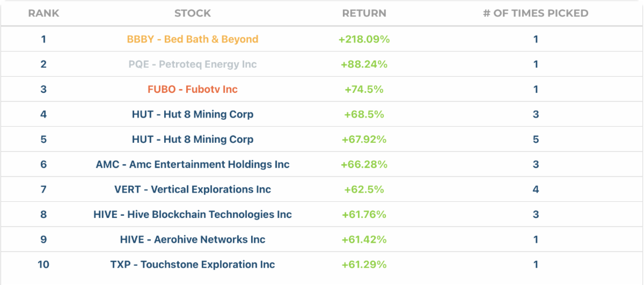Click rank number 10 in the table

43,265
